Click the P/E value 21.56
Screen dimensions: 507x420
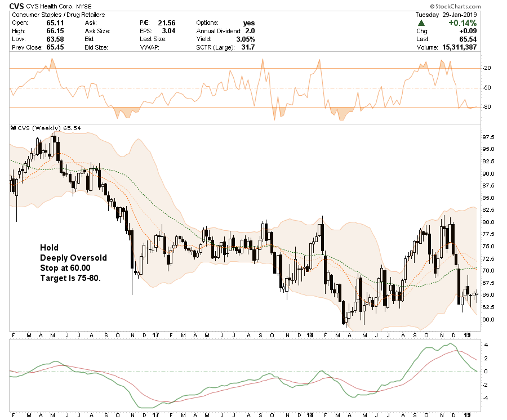(167, 23)
